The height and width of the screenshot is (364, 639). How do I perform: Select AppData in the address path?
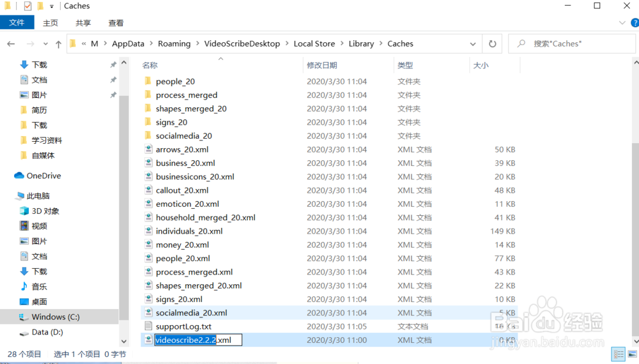pos(128,43)
